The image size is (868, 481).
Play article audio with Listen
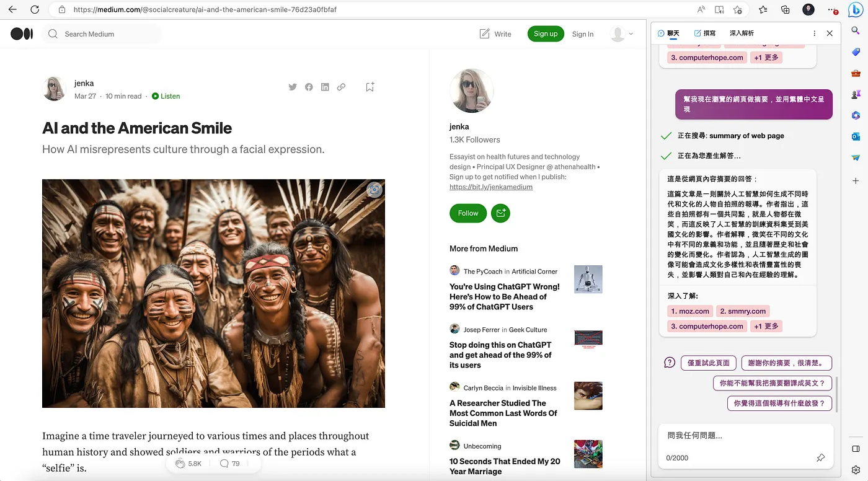(166, 96)
